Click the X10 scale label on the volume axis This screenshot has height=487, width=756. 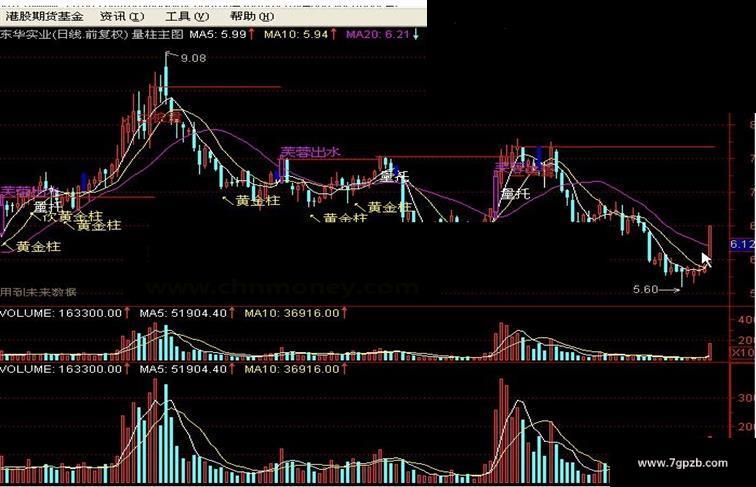click(743, 352)
